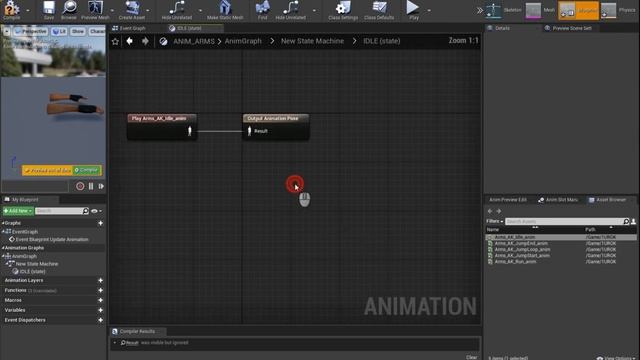The image size is (640, 360).
Task: Select the orange Blueprint mode button
Action: 578,10
